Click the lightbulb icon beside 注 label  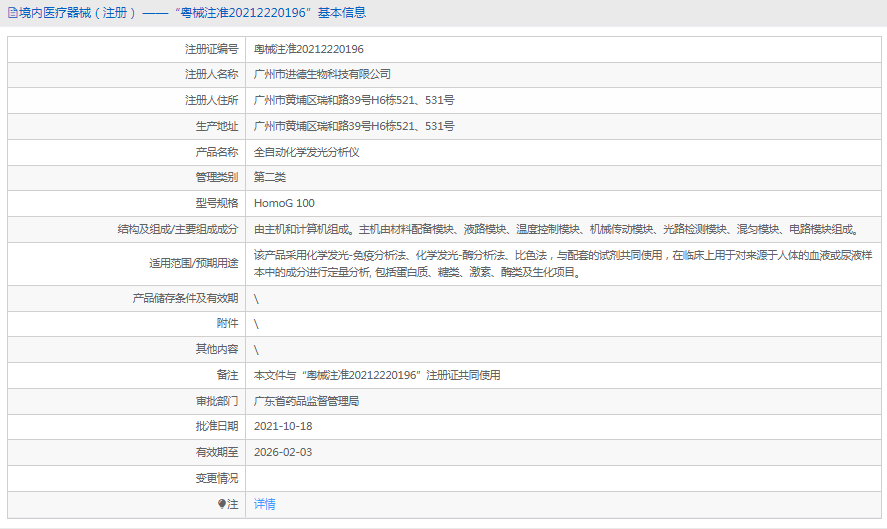coord(222,505)
